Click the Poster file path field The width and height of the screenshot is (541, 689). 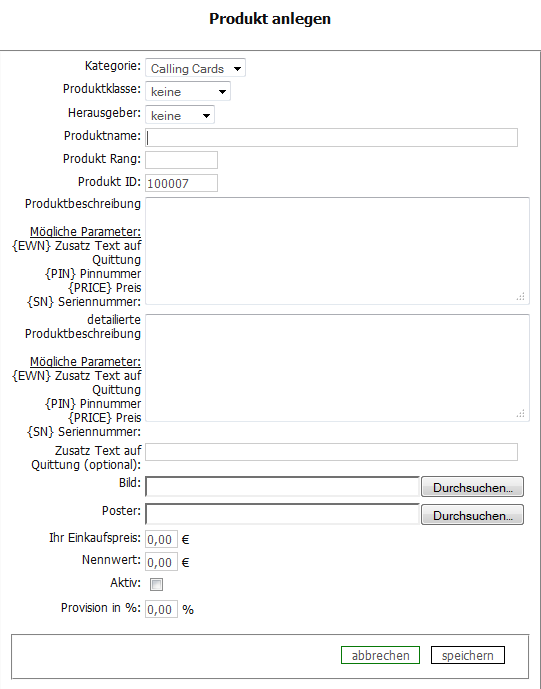[x=283, y=515]
